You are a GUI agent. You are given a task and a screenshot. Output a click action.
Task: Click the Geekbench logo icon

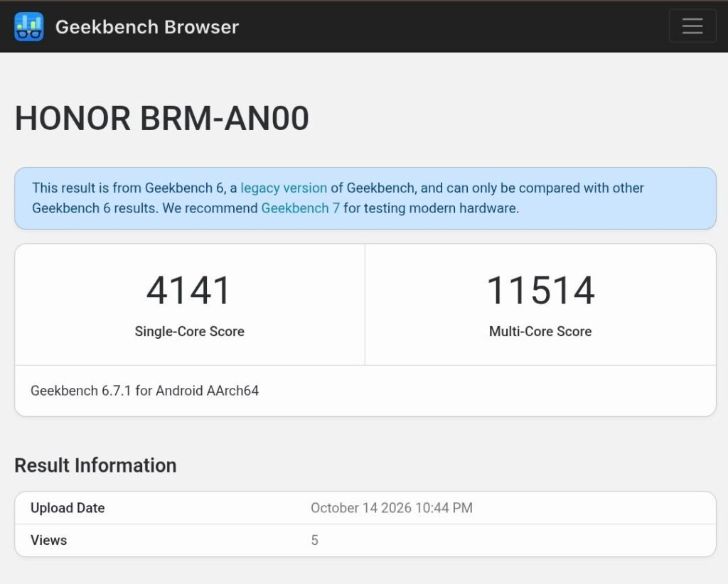point(28,27)
